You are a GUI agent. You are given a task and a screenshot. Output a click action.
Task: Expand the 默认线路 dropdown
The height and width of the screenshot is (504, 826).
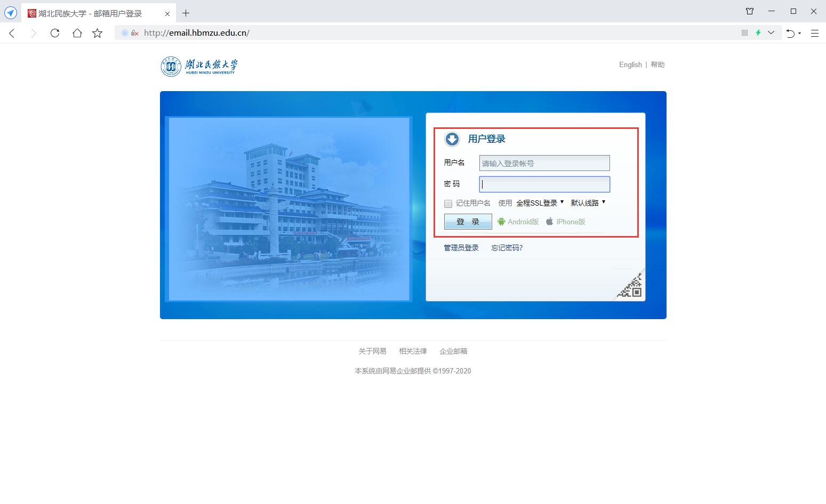coord(588,203)
